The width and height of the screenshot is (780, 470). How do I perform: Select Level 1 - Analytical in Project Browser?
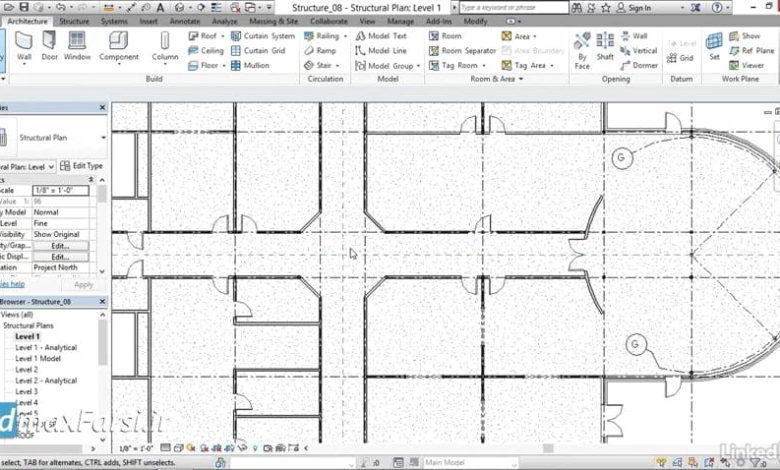pyautogui.click(x=46, y=348)
